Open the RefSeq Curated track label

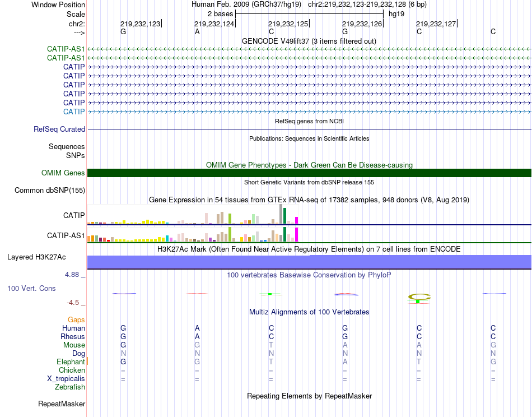[x=59, y=129]
